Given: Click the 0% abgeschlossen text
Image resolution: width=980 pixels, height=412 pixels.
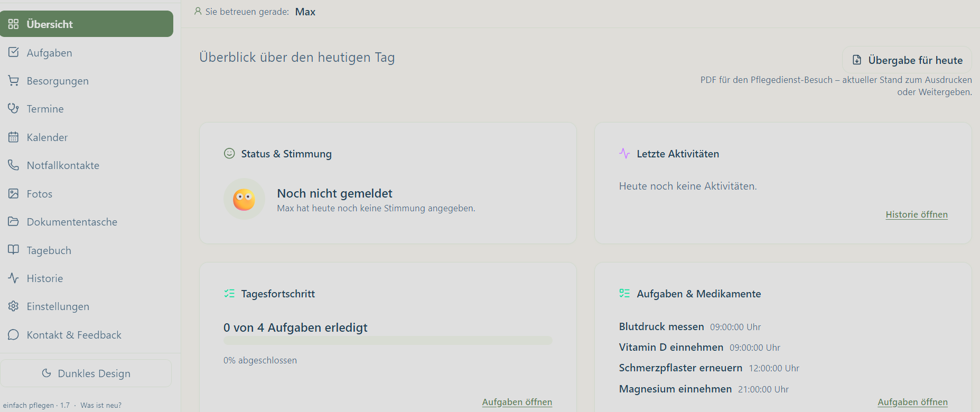Looking at the screenshot, I should [x=260, y=360].
